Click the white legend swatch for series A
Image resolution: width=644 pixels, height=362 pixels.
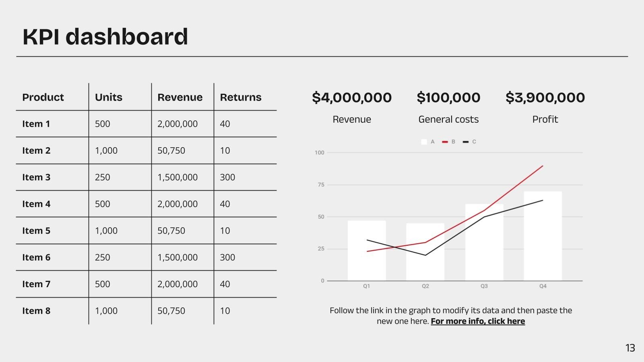click(x=424, y=142)
